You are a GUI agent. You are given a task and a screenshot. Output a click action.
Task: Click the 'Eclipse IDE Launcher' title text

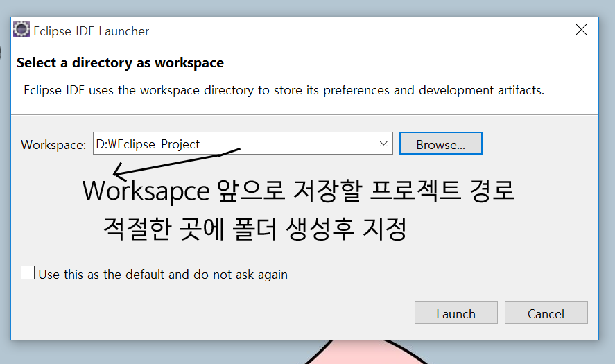(x=91, y=31)
